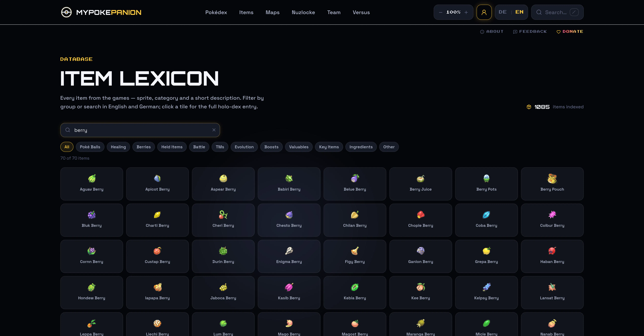
Task: Click the Chilan Berry sprite
Action: tap(355, 215)
